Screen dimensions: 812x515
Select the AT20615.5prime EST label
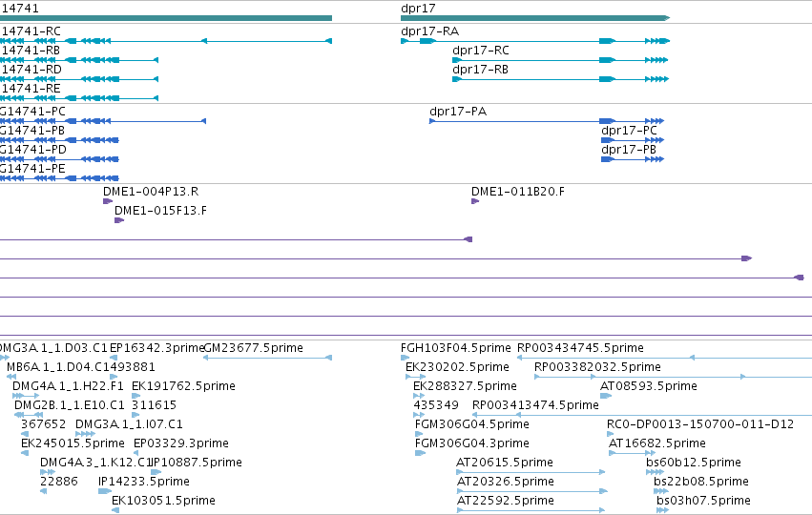point(505,463)
